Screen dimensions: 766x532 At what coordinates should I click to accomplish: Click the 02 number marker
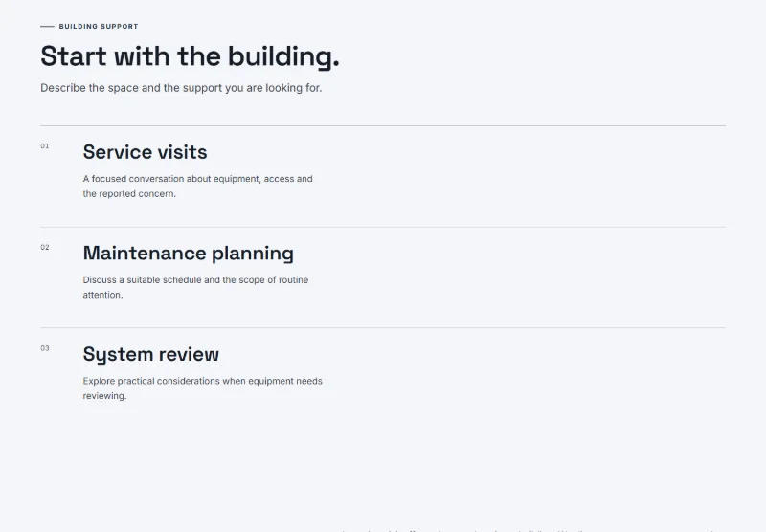tap(44, 248)
